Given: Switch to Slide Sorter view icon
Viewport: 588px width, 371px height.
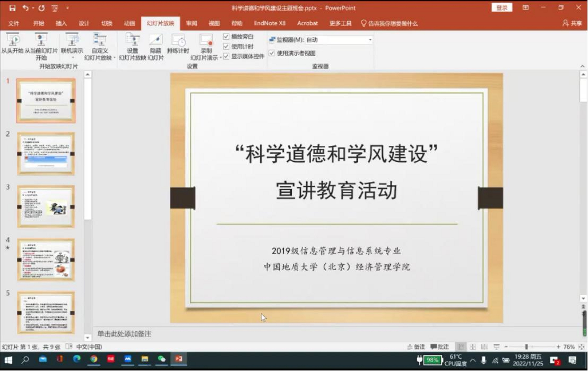Looking at the screenshot, I should (x=473, y=347).
